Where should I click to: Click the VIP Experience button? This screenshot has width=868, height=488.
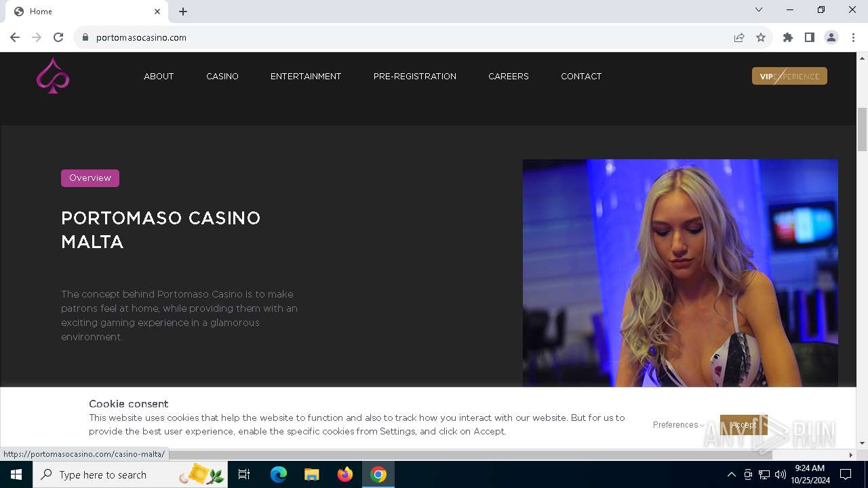(789, 76)
